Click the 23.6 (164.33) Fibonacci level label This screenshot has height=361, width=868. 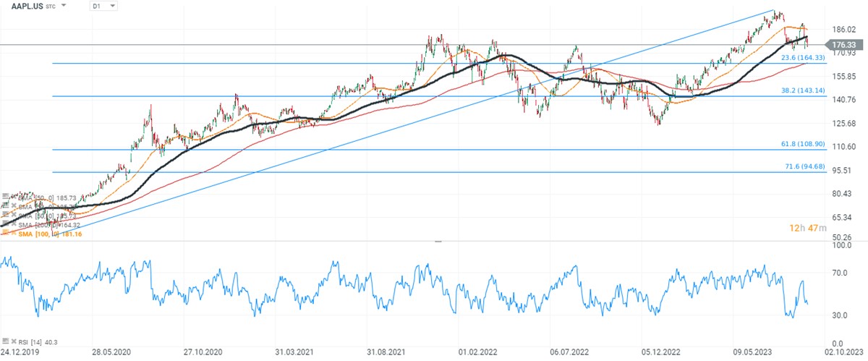click(x=804, y=58)
